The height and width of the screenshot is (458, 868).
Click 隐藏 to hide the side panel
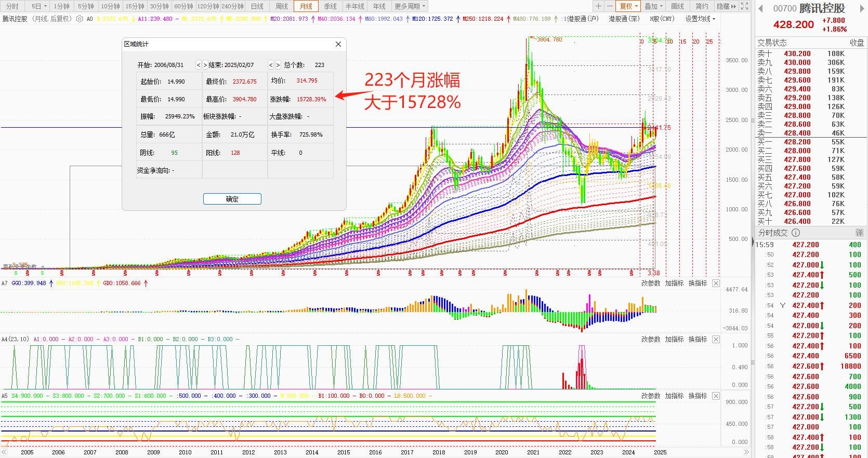[726, 6]
